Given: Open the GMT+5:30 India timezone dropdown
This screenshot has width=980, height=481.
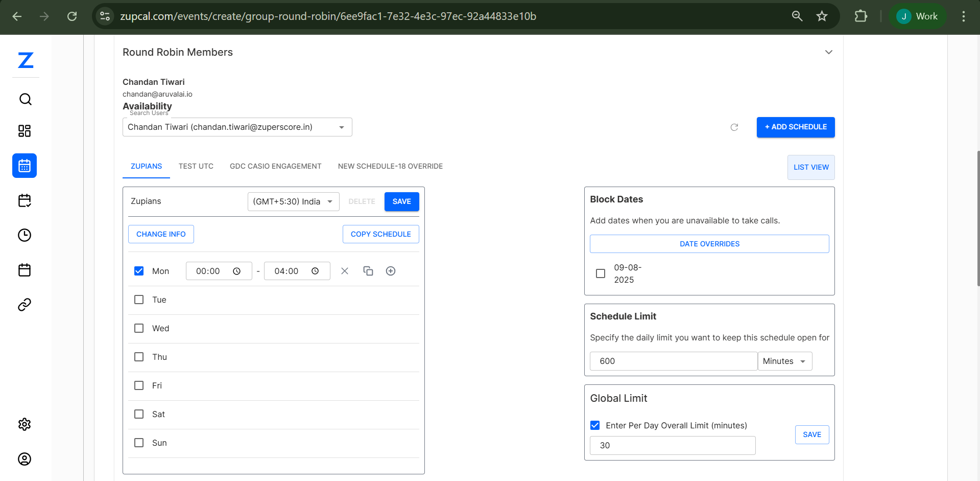Looking at the screenshot, I should (x=293, y=201).
